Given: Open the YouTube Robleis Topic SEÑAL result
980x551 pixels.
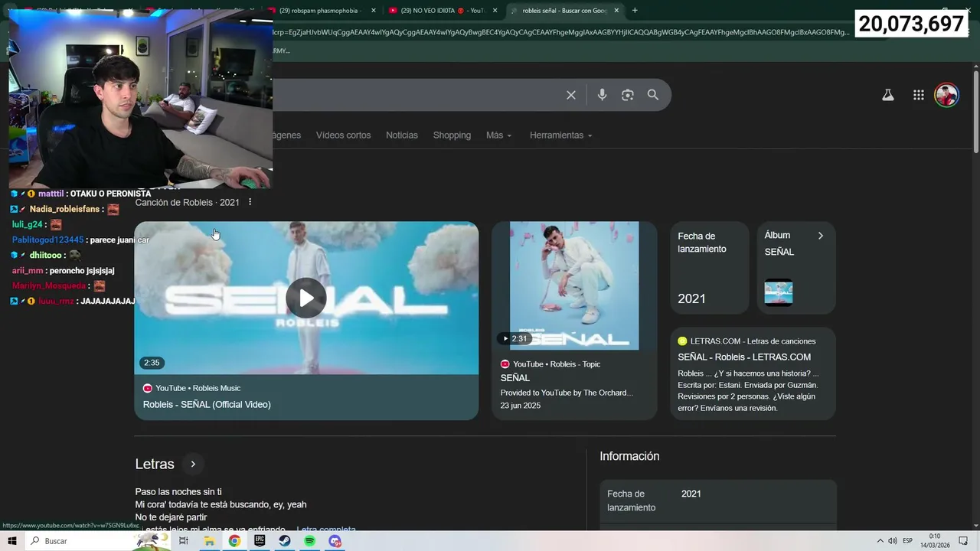Looking at the screenshot, I should tap(515, 378).
